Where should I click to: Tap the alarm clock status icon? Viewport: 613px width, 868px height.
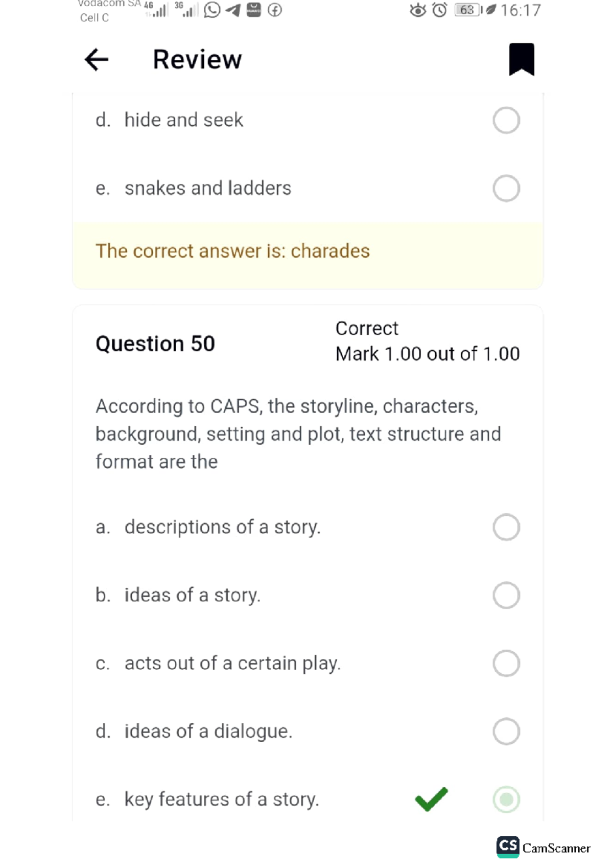tap(440, 9)
